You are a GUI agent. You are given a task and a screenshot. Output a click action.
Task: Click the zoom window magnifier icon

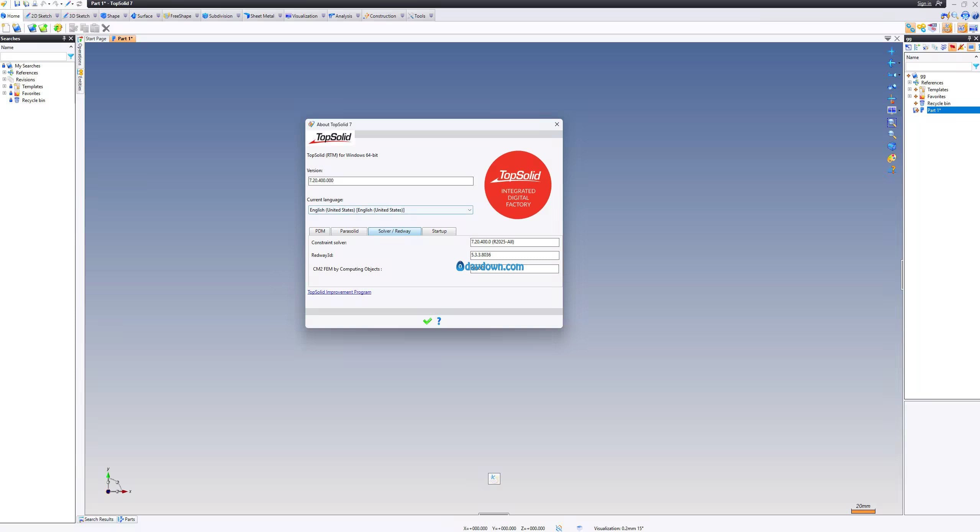coord(892,123)
